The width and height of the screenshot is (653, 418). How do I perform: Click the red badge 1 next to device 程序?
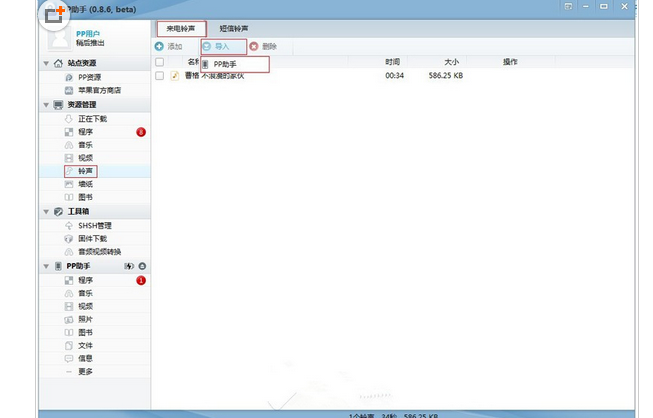click(141, 281)
